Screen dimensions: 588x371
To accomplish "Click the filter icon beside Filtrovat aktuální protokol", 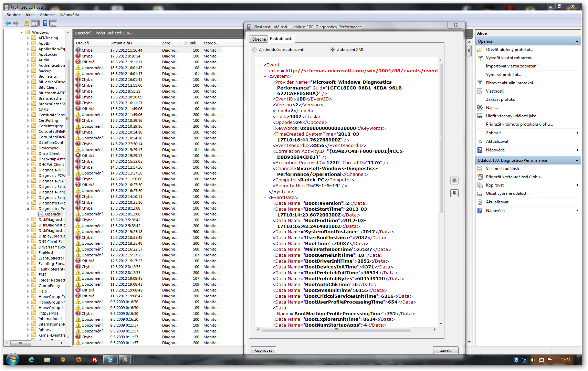I will pos(480,83).
